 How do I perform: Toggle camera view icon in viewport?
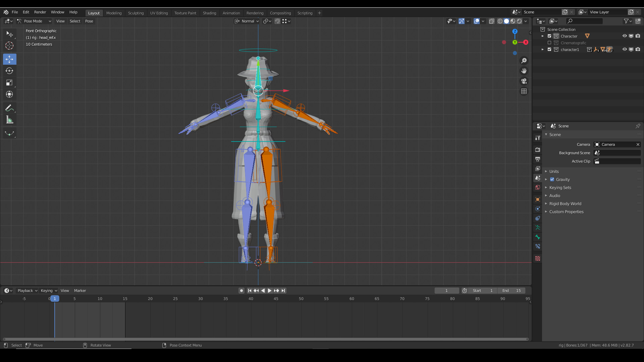pos(524,81)
